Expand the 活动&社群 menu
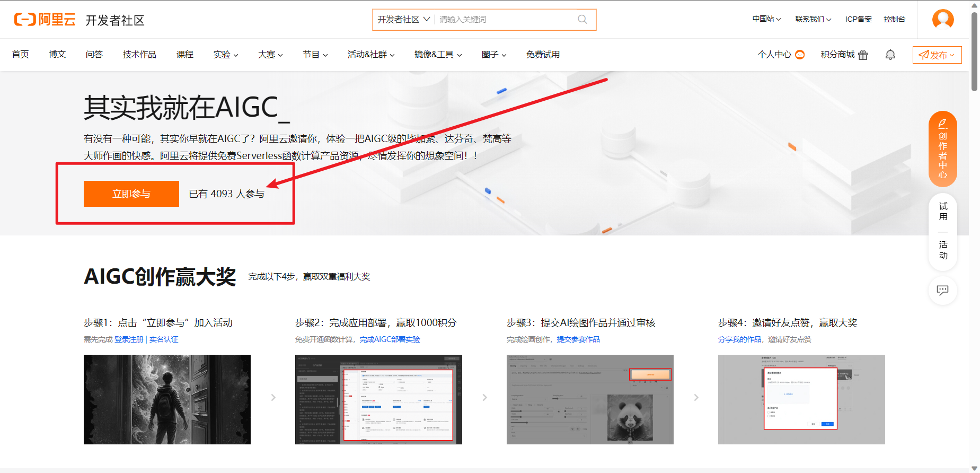 [x=371, y=55]
